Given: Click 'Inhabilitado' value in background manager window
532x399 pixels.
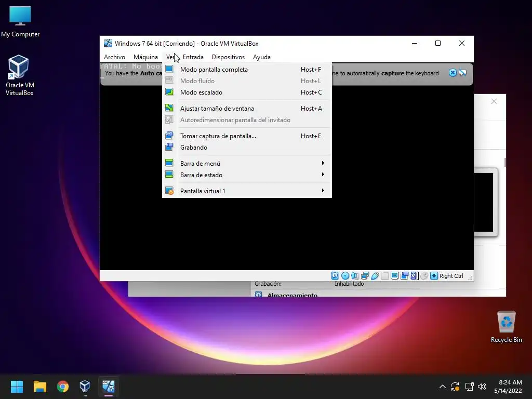Looking at the screenshot, I should (x=349, y=284).
